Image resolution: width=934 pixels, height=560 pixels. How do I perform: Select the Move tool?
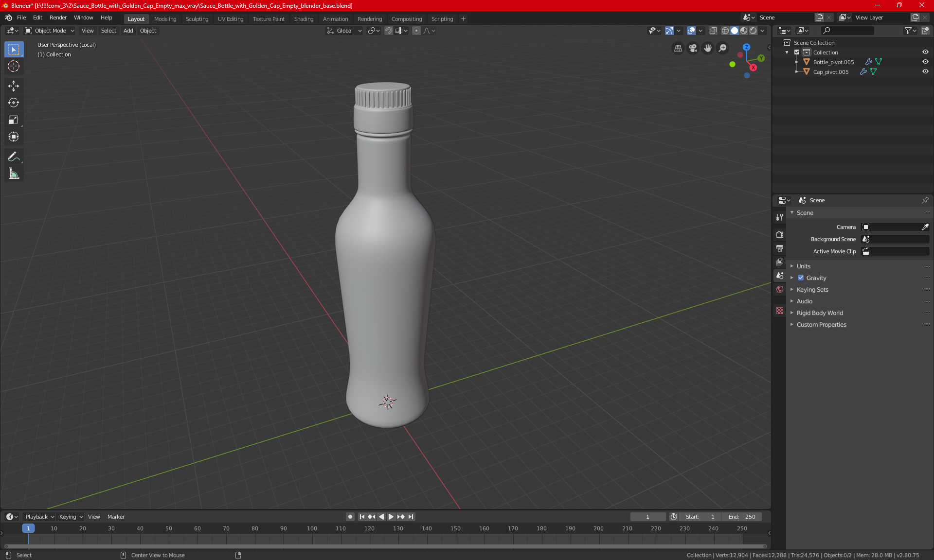coord(14,86)
